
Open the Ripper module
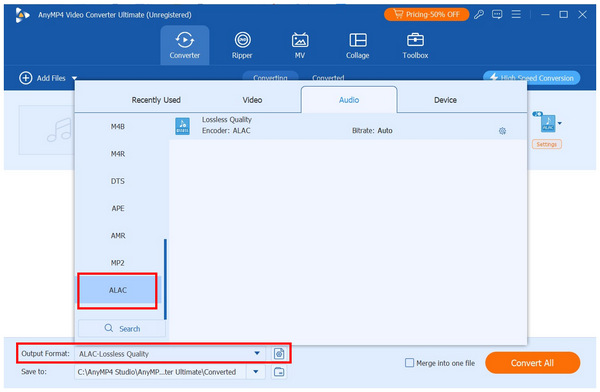point(242,45)
